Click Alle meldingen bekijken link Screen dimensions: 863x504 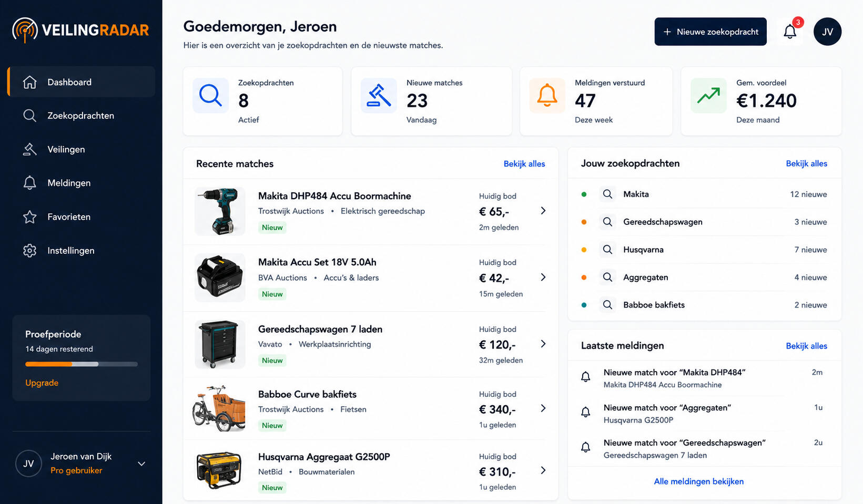click(x=698, y=481)
